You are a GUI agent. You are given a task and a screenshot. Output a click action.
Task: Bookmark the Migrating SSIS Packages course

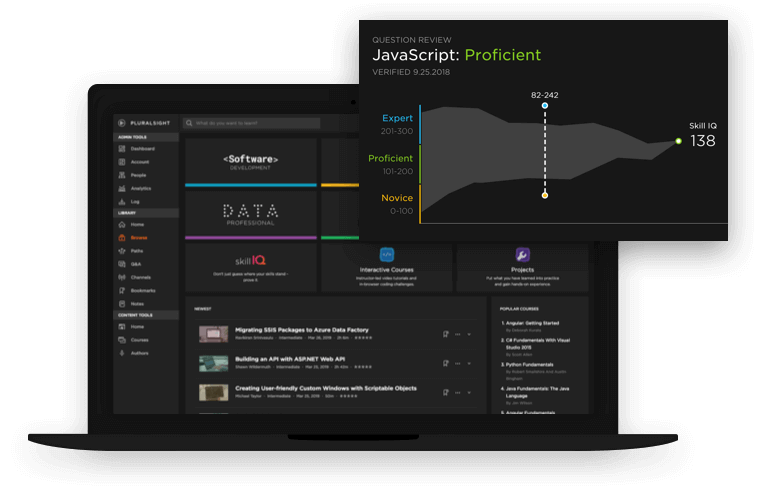[445, 334]
